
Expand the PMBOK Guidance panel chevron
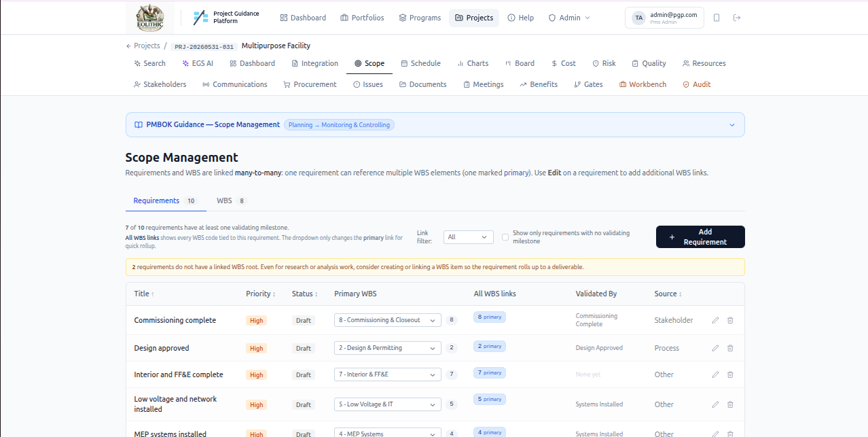point(732,125)
